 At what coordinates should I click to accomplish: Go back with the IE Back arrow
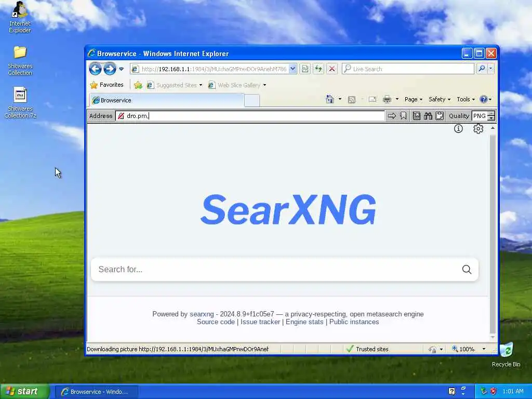96,69
